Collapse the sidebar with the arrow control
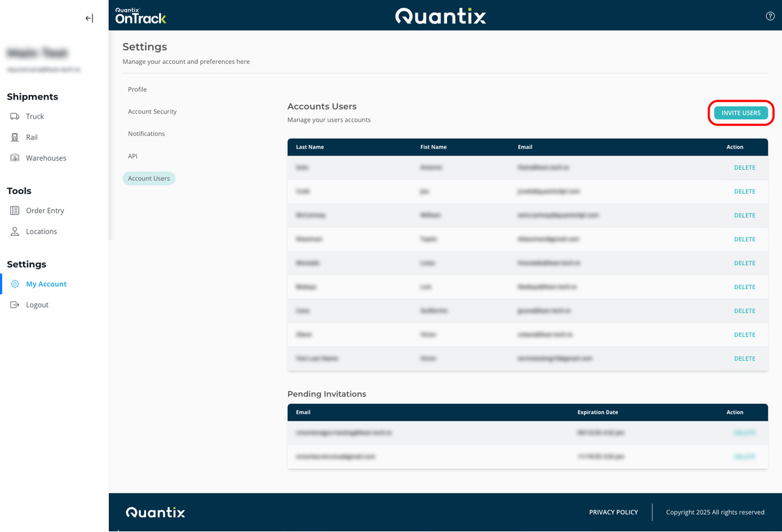782x532 pixels. click(x=89, y=18)
